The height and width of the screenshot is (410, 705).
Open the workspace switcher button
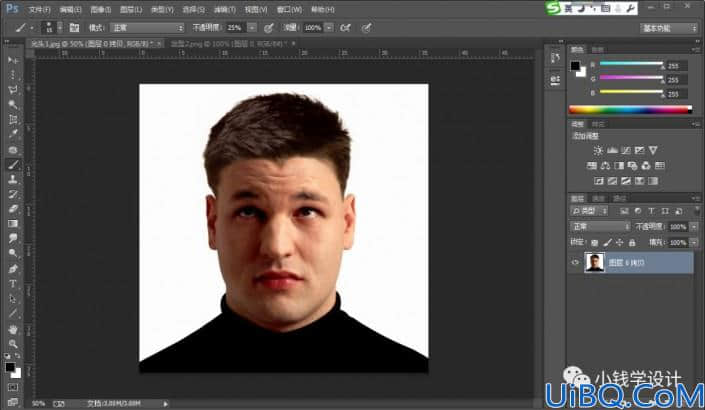[x=669, y=28]
